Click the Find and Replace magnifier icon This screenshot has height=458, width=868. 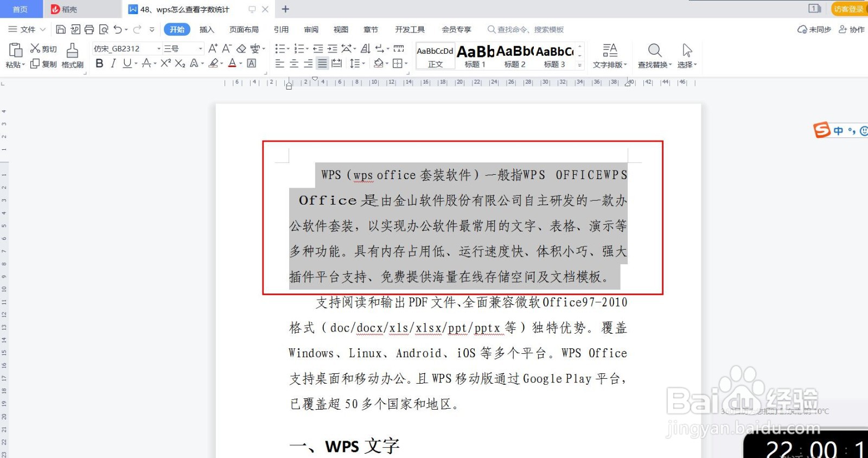coord(655,50)
